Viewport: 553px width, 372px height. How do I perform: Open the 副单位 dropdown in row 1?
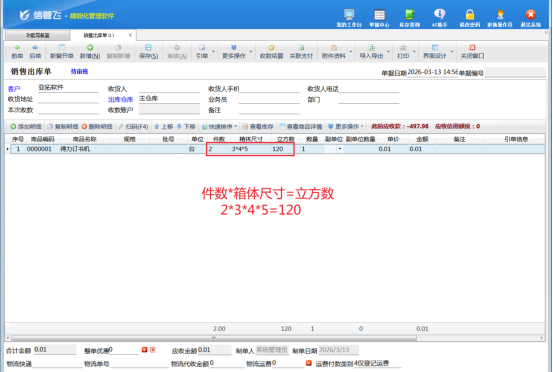pos(340,149)
